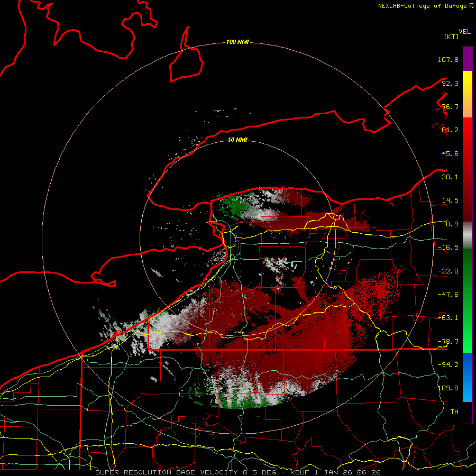Click the 14.5 velocity scale value
Image resolution: width=476 pixels, height=476 pixels.
pyautogui.click(x=450, y=200)
